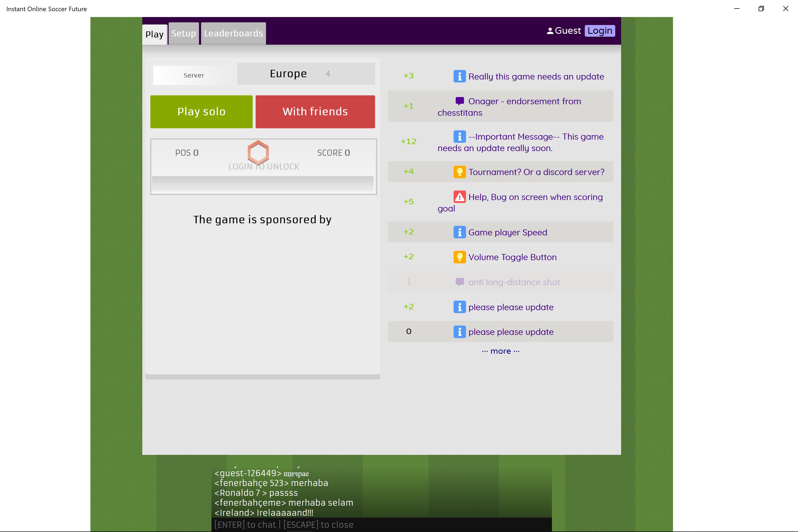Image resolution: width=798 pixels, height=532 pixels.
Task: Click info icon beside Game player Speed
Action: 459,232
